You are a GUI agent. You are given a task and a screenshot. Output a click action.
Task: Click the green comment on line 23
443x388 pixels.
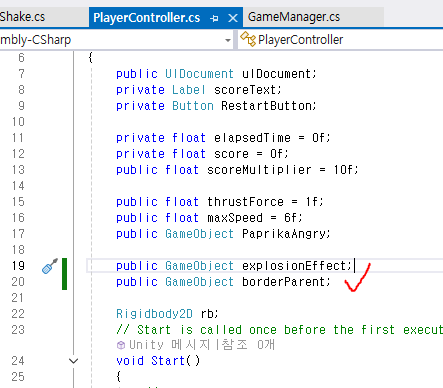click(279, 330)
